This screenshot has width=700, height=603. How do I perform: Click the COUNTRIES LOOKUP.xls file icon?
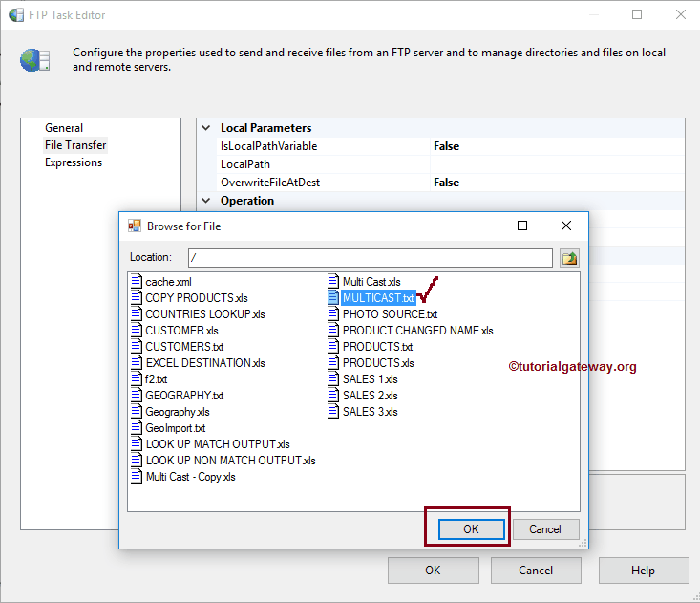pyautogui.click(x=137, y=314)
